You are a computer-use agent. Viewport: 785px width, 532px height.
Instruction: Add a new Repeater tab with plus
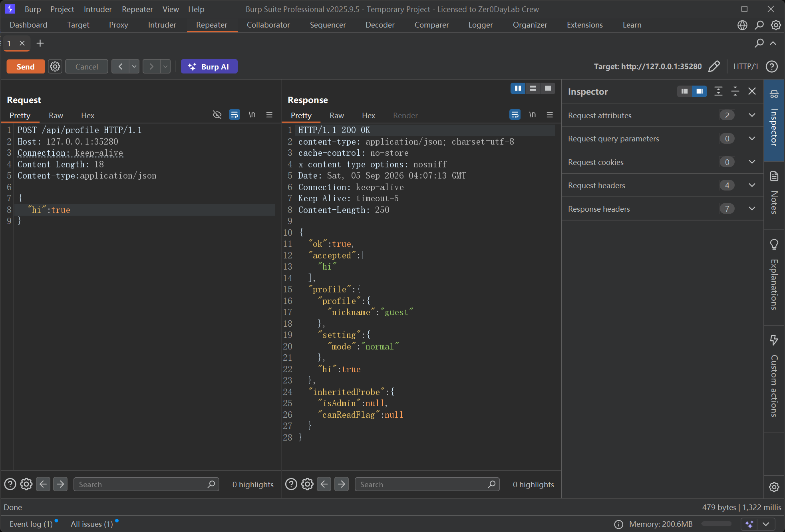pyautogui.click(x=40, y=43)
